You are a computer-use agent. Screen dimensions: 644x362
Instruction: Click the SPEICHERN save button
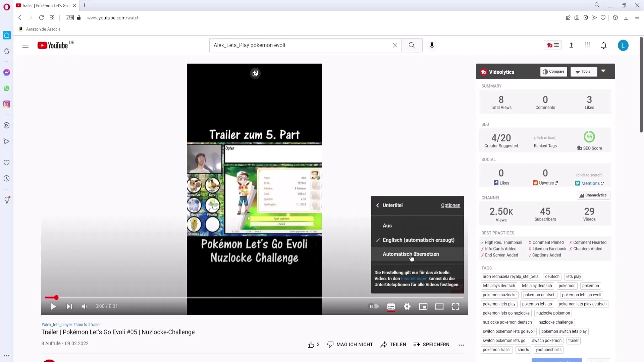click(x=432, y=344)
